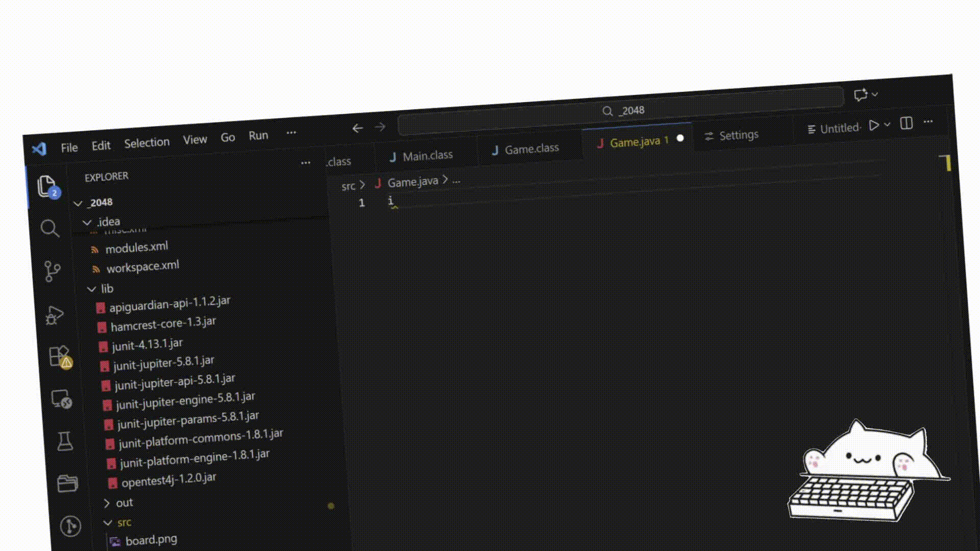Open the Search view in the activity bar
This screenshot has width=980, height=551.
tap(50, 229)
